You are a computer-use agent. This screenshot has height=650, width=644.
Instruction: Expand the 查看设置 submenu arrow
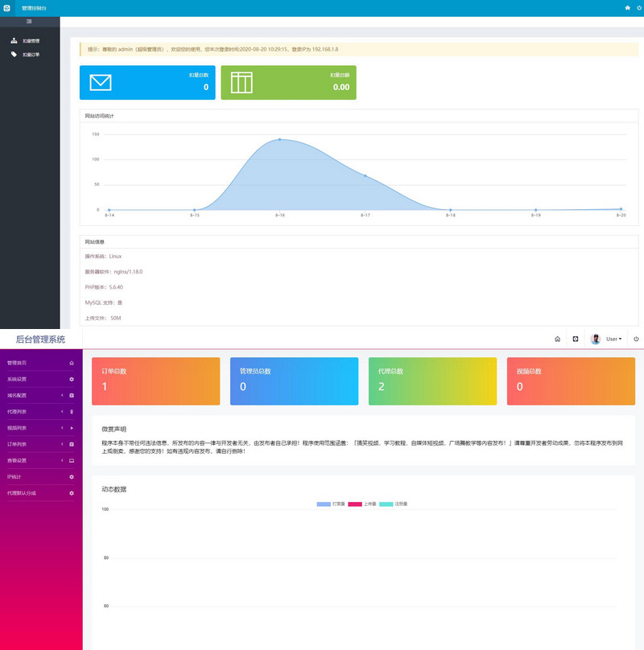point(62,461)
